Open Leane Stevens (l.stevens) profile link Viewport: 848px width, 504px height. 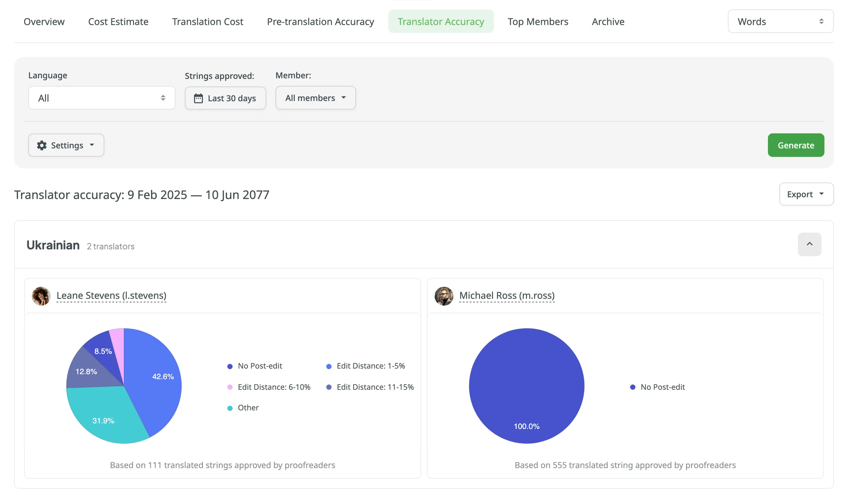pos(111,296)
